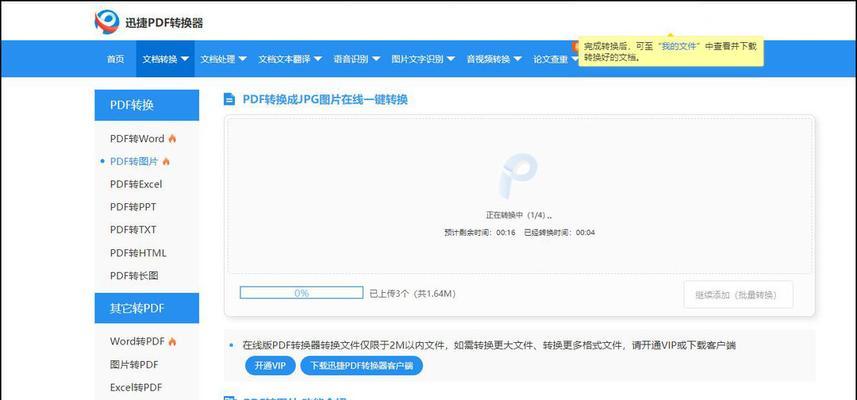Image resolution: width=857 pixels, height=400 pixels.
Task: Click the 已经转换时间 00:04 text
Action: coord(559,233)
